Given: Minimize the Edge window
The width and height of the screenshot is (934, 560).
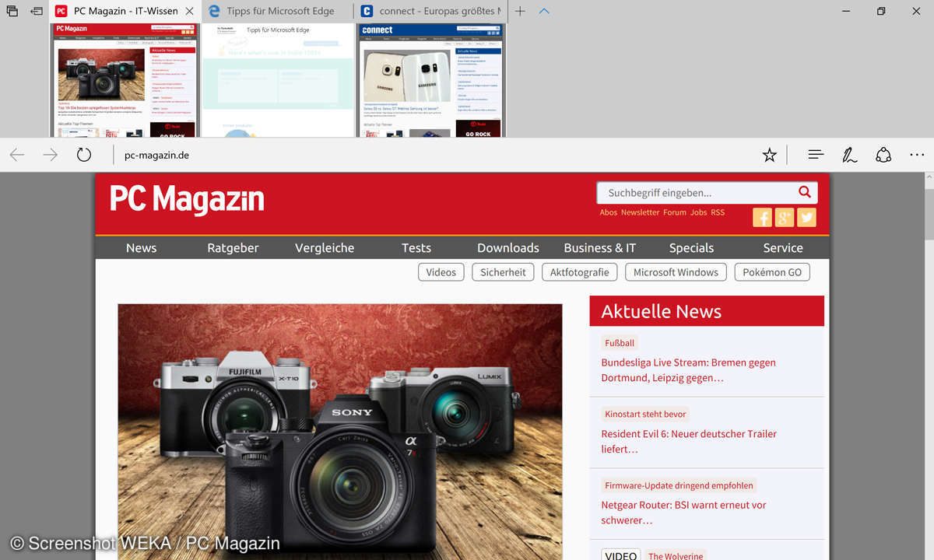Looking at the screenshot, I should [x=844, y=12].
